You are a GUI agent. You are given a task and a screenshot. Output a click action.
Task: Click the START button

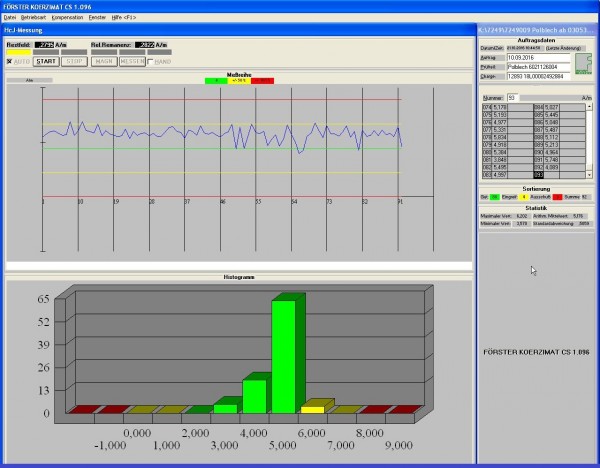[46, 62]
